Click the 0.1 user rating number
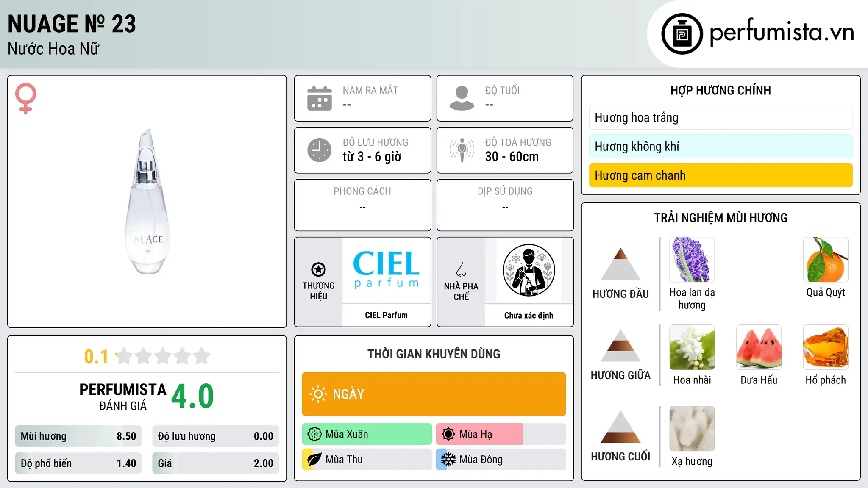The width and height of the screenshot is (868, 488). [x=96, y=357]
